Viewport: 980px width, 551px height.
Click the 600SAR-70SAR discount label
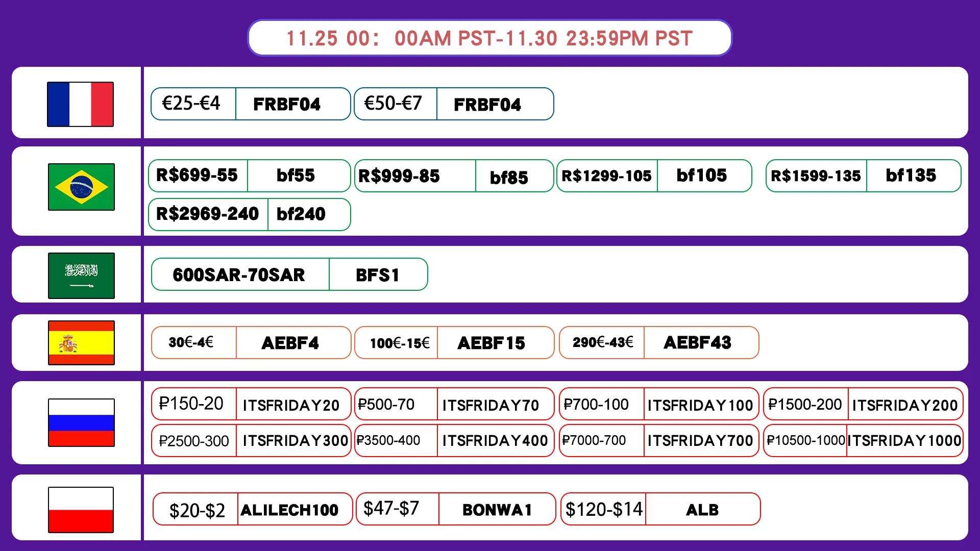239,275
